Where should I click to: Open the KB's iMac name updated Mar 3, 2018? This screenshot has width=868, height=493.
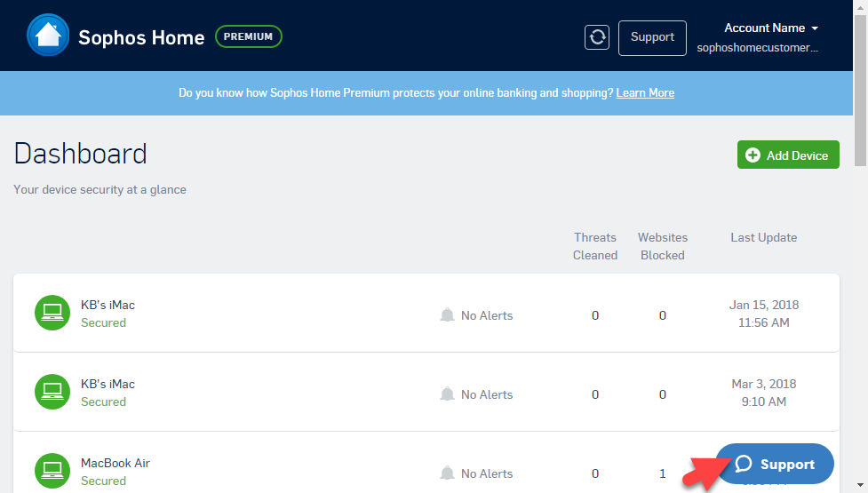click(108, 384)
